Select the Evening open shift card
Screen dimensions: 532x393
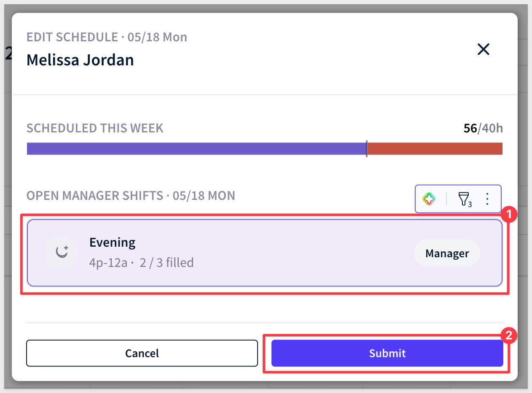tap(265, 253)
